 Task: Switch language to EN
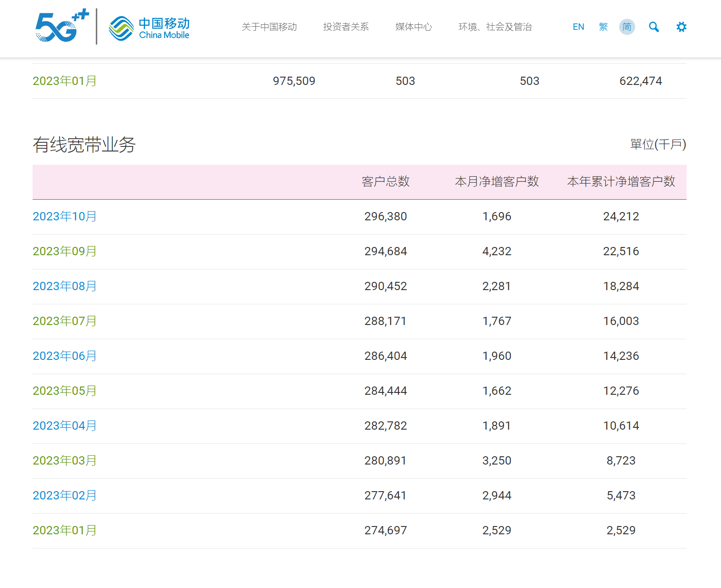(x=578, y=27)
